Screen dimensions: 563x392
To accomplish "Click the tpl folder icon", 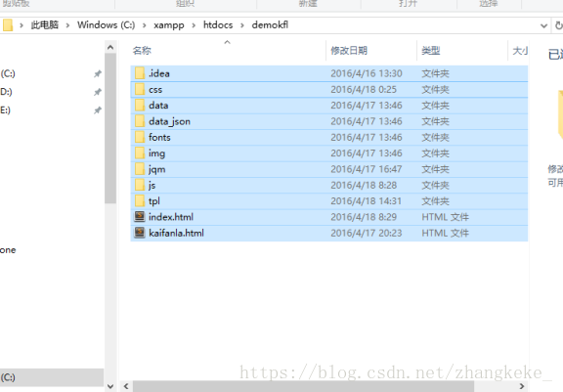I will tap(140, 200).
